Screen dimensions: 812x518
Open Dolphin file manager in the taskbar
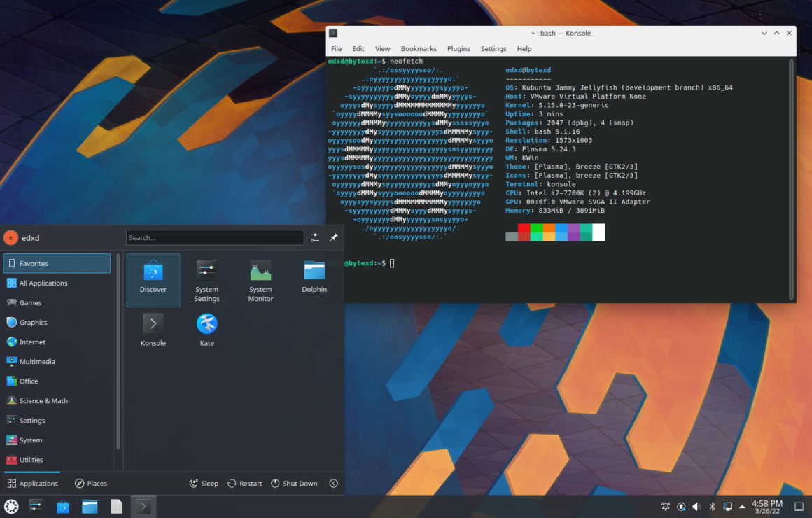pyautogui.click(x=90, y=506)
